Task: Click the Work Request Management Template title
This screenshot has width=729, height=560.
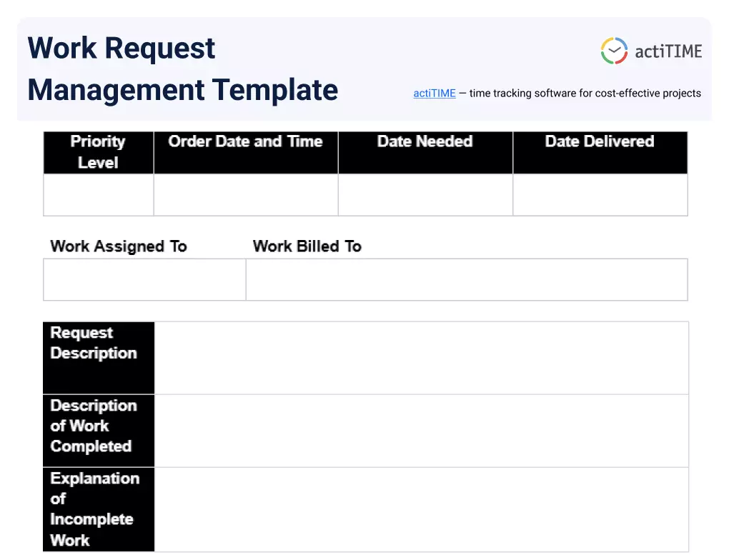Action: click(182, 69)
